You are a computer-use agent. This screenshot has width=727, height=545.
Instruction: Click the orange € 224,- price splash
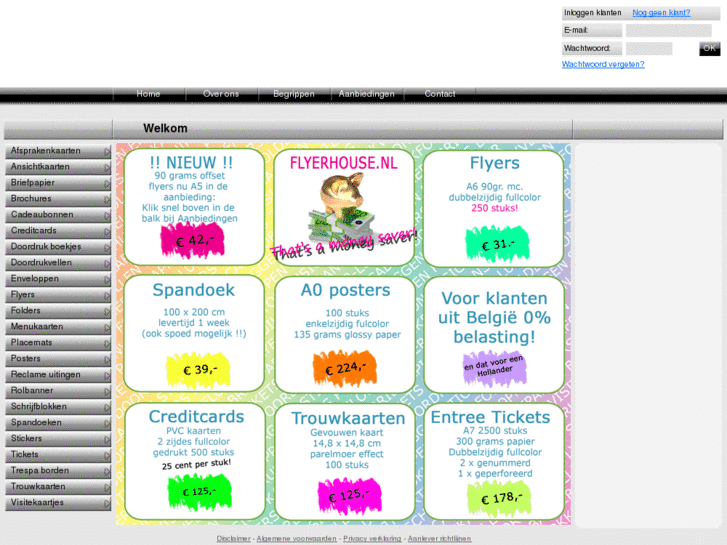pos(344,369)
